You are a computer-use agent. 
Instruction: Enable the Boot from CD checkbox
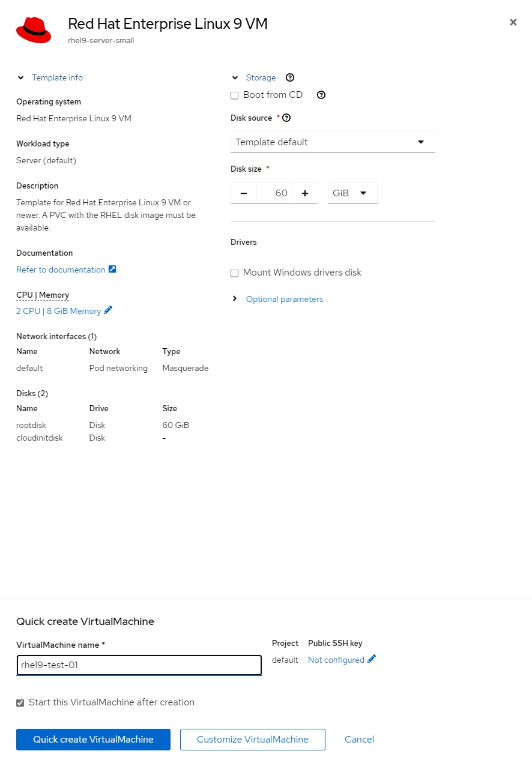[234, 95]
